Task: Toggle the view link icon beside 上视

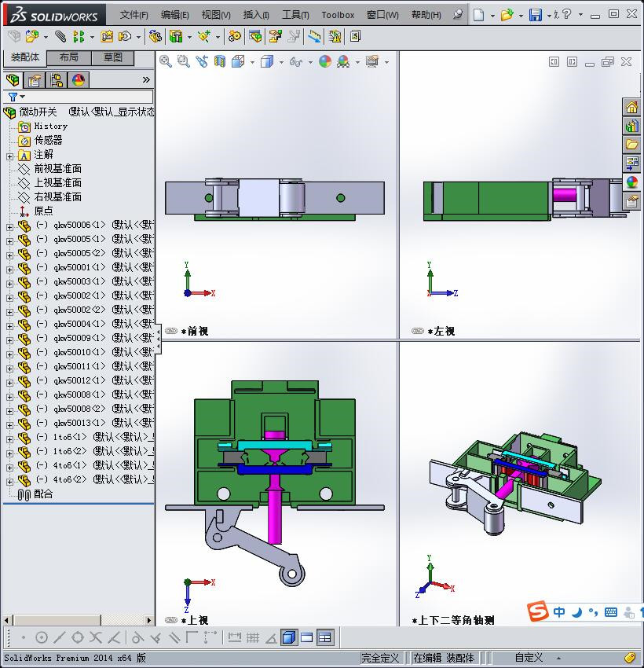Action: click(171, 620)
